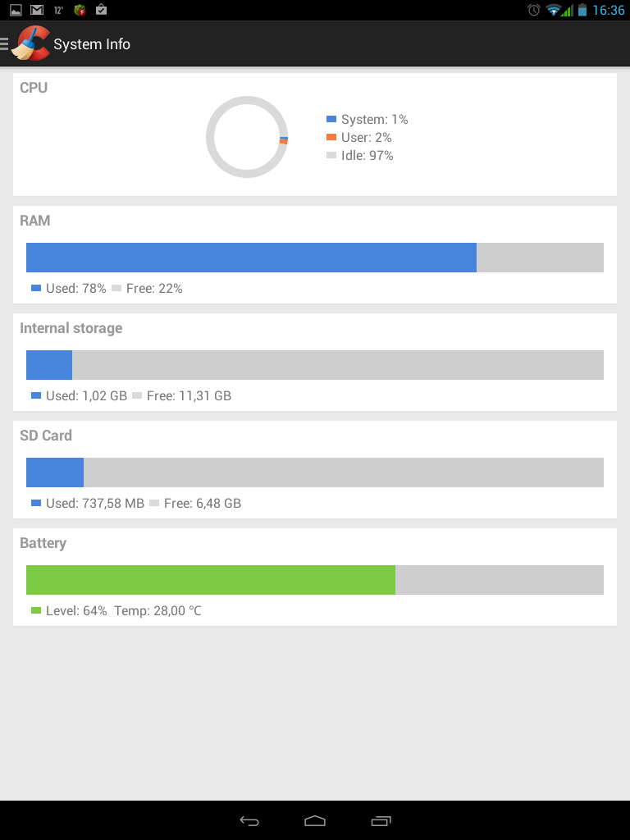Tap the Wi-Fi status icon
630x840 pixels.
554,10
